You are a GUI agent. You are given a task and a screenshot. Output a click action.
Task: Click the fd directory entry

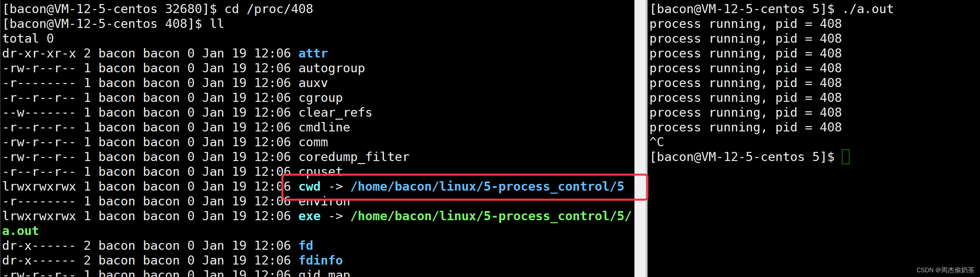click(306, 245)
